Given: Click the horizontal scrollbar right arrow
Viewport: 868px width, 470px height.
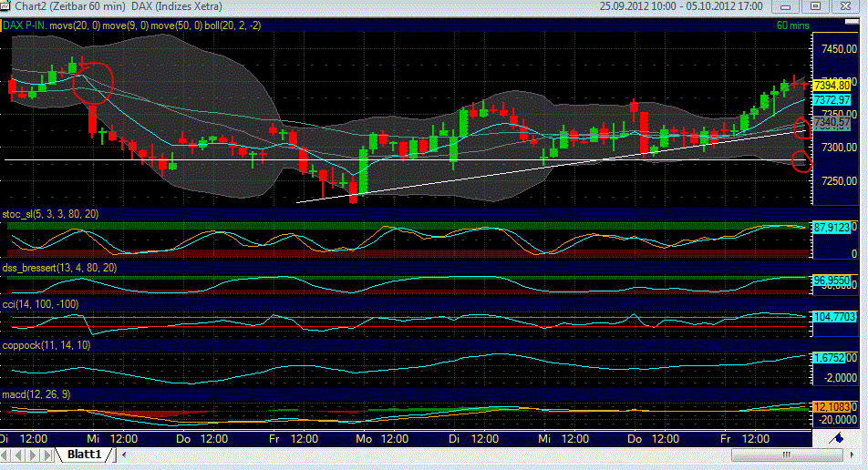Looking at the screenshot, I should [x=852, y=455].
